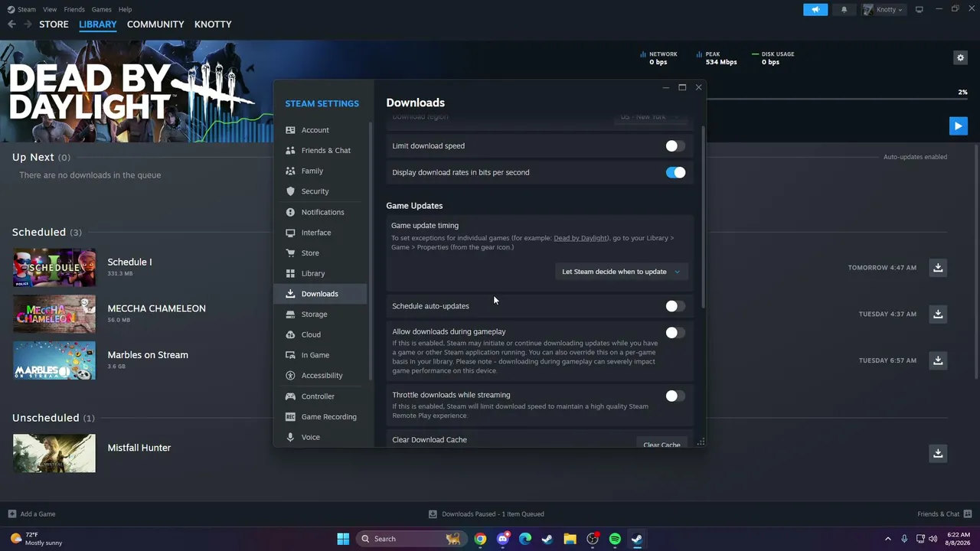Follow the Dead by Daylight link
Viewport: 980px width, 551px height.
coord(580,238)
